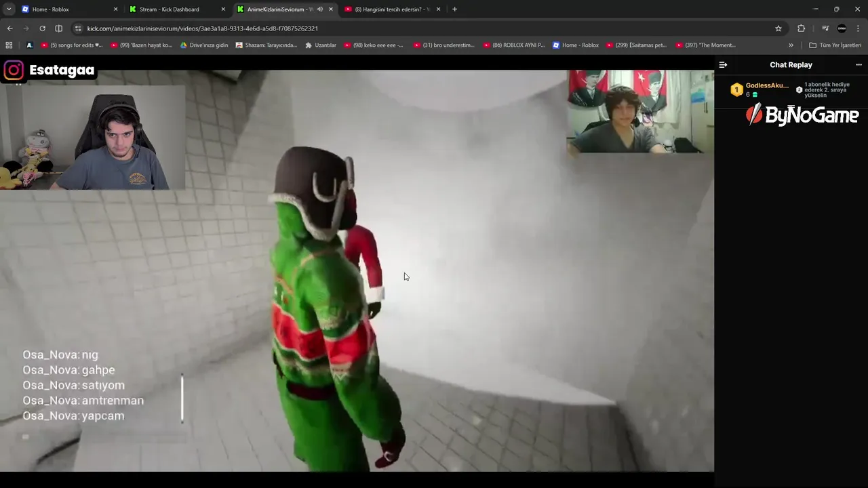Open '(299) Saitamas pet...' bookmark
This screenshot has height=488, width=868.
point(636,45)
